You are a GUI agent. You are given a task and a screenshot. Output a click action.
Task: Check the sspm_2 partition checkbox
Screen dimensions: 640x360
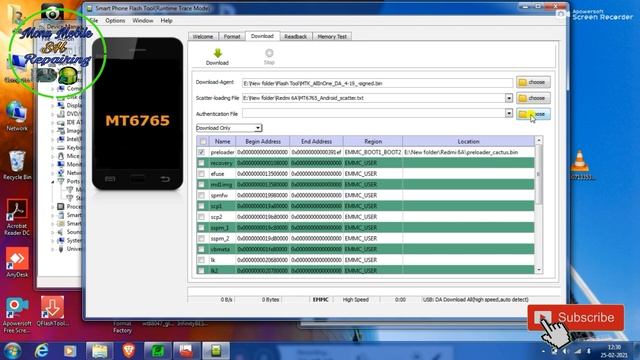pyautogui.click(x=201, y=238)
